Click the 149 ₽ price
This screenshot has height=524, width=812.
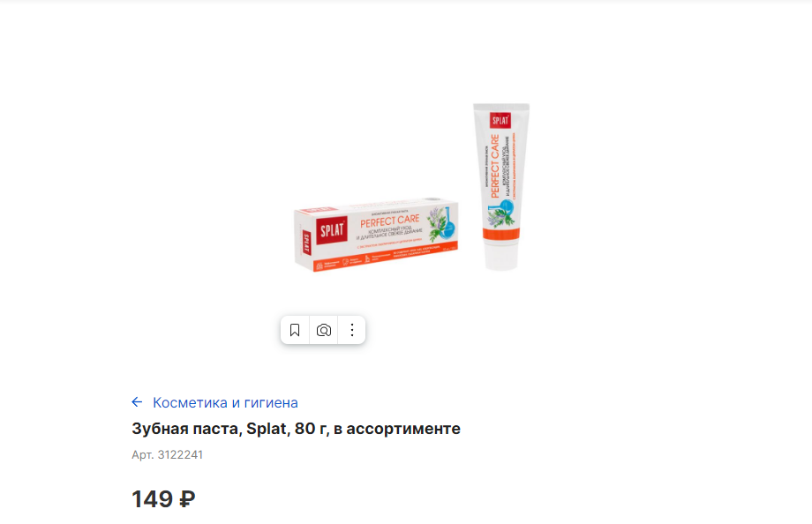(163, 499)
